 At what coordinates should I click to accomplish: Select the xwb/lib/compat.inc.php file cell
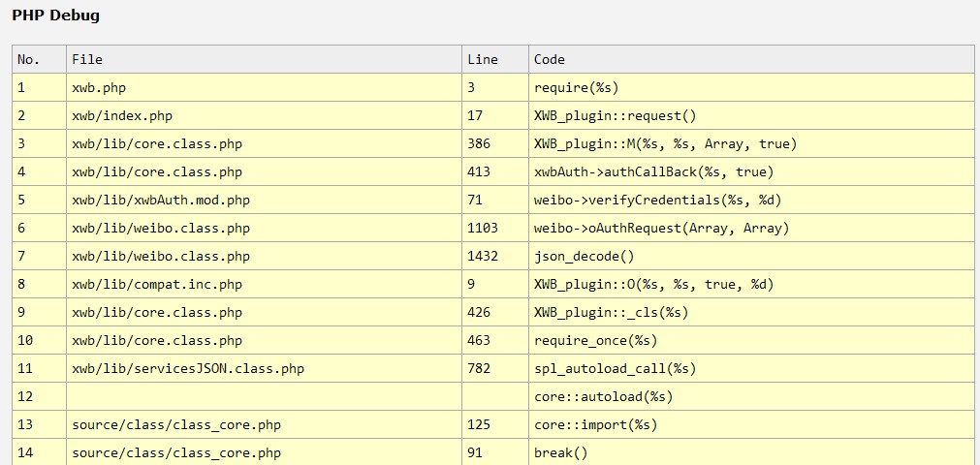(x=157, y=284)
